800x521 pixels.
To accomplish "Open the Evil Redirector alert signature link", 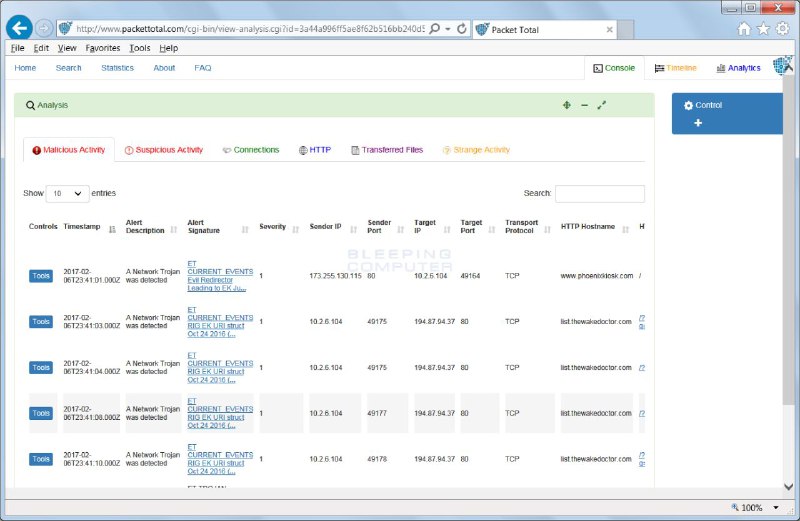I will [220, 276].
